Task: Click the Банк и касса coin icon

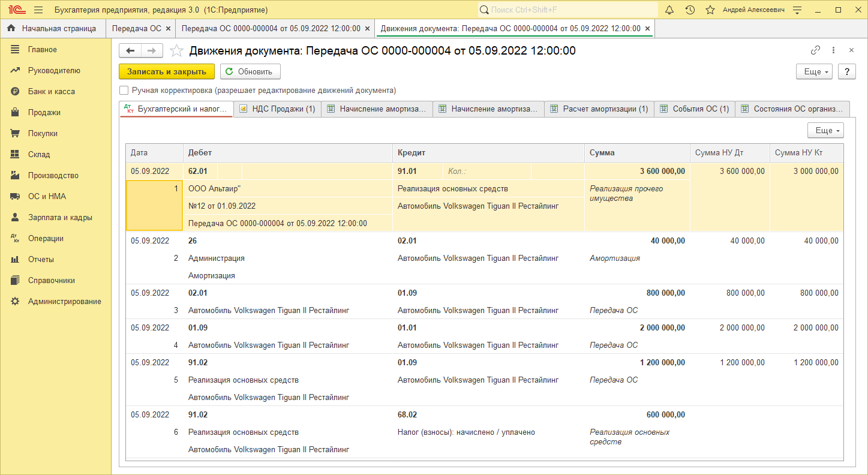Action: coord(16,91)
